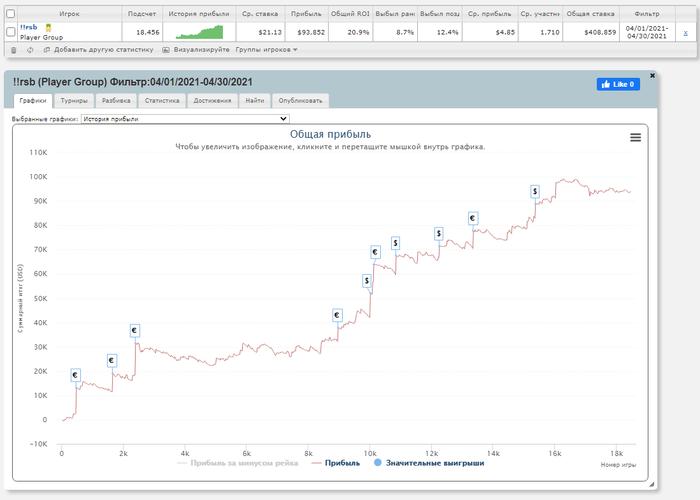Open the 'Достижения' tab

212,100
